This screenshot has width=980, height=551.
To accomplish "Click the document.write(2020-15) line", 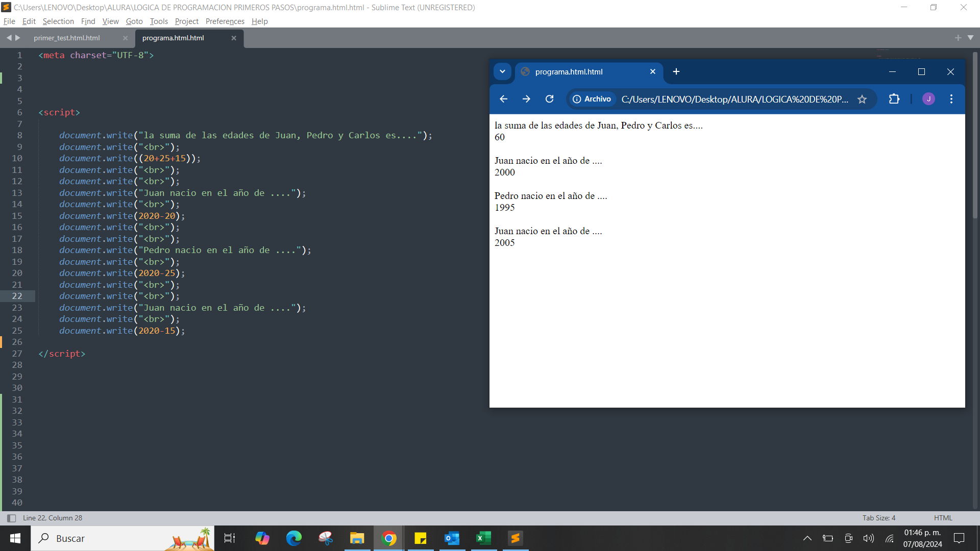I will [x=122, y=331].
